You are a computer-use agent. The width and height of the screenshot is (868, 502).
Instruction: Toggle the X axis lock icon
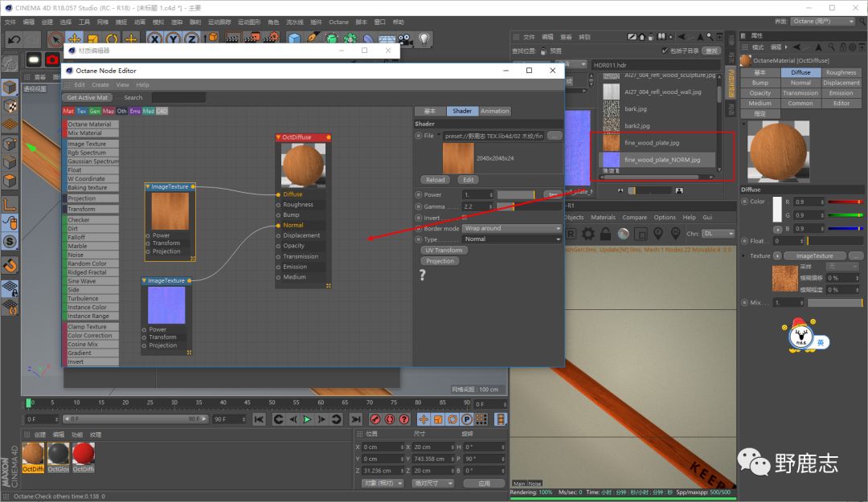coord(154,39)
